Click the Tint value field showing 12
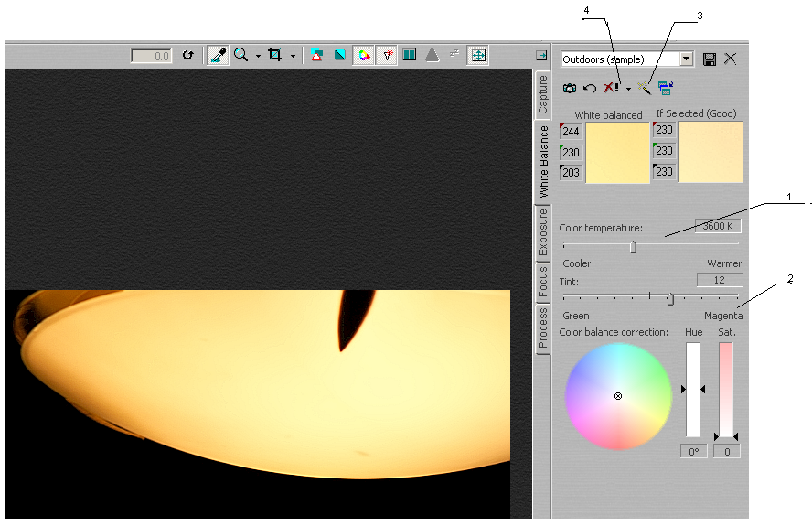The image size is (812, 526). click(720, 280)
